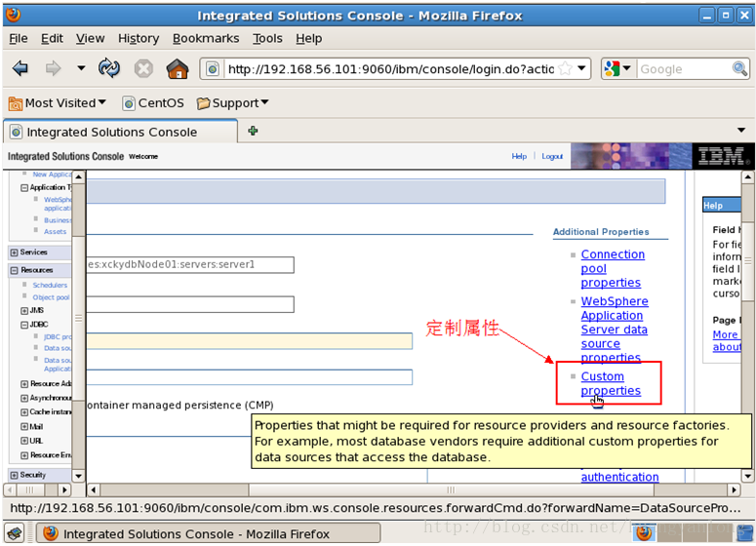Expand the URL tree node
Image resolution: width=756 pixels, height=546 pixels.
24,441
